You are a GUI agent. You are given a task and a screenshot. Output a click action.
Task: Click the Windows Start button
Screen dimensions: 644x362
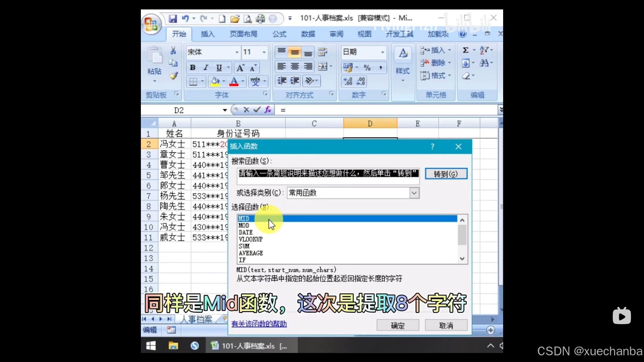[151, 346]
